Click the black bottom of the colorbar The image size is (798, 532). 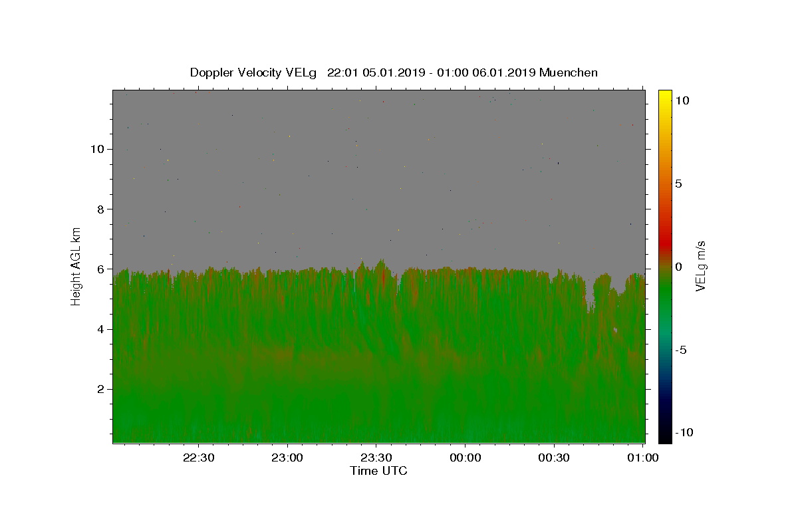click(665, 436)
